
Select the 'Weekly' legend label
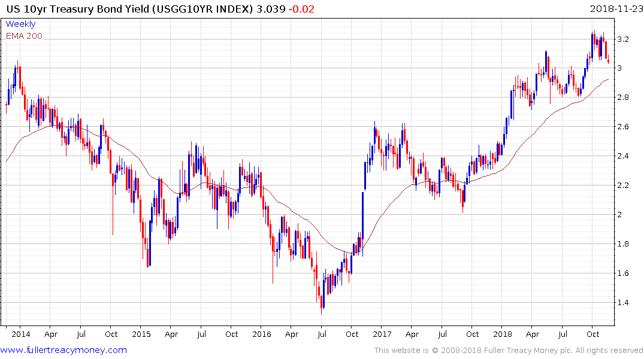[20, 24]
